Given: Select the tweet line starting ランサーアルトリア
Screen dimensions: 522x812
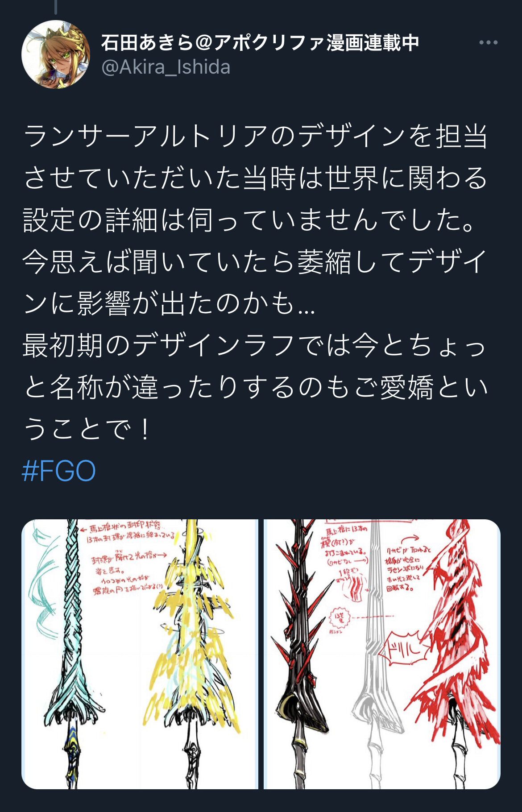Looking at the screenshot, I should click(255, 136).
